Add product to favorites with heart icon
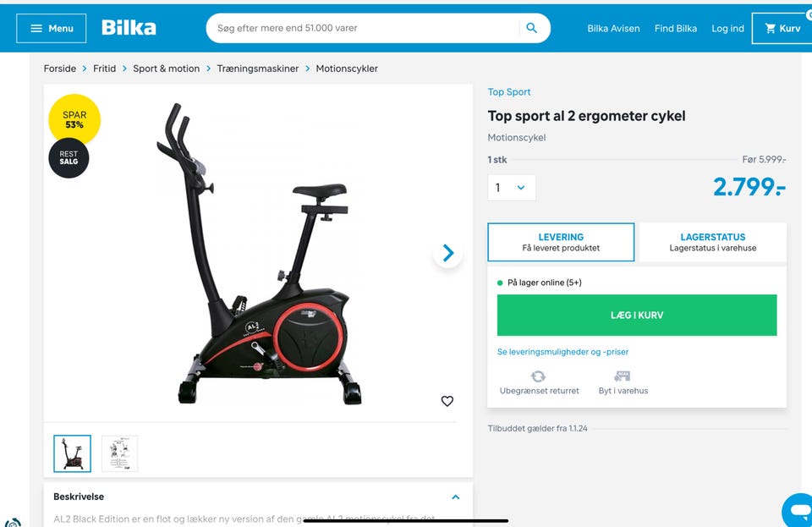This screenshot has width=812, height=527. click(447, 401)
